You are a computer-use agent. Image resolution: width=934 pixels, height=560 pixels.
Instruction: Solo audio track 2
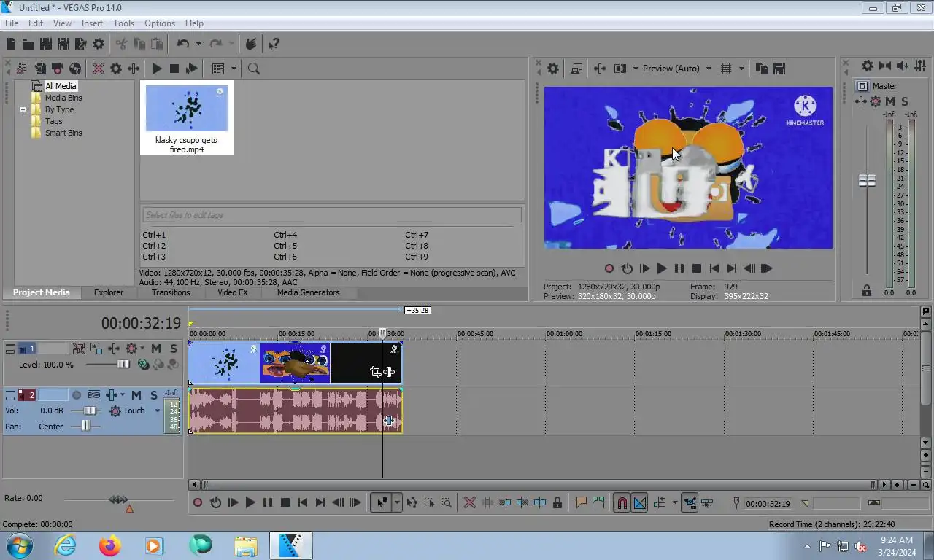154,395
